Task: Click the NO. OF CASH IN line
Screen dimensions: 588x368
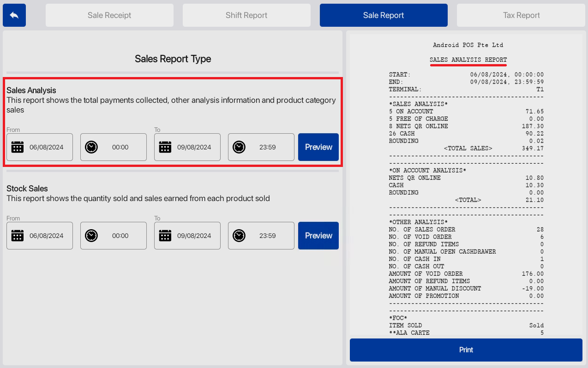Action: (466, 259)
